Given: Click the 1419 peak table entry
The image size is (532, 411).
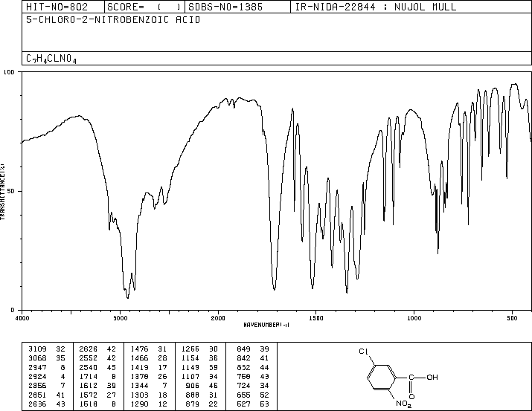Looking at the screenshot, I should [139, 367].
